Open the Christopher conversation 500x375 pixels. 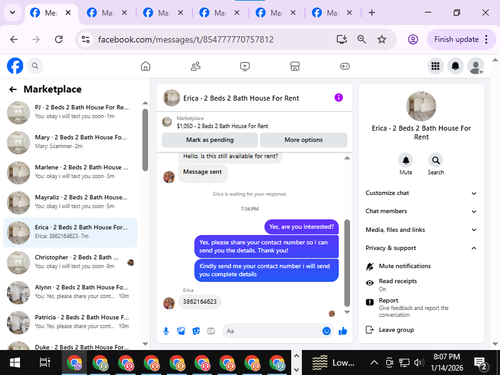coord(70,262)
